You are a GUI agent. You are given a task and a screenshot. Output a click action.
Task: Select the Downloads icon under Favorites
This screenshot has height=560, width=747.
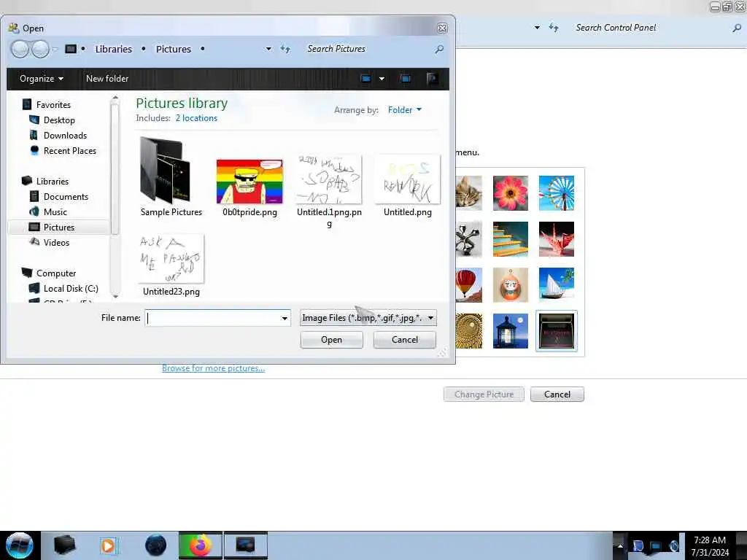(34, 135)
